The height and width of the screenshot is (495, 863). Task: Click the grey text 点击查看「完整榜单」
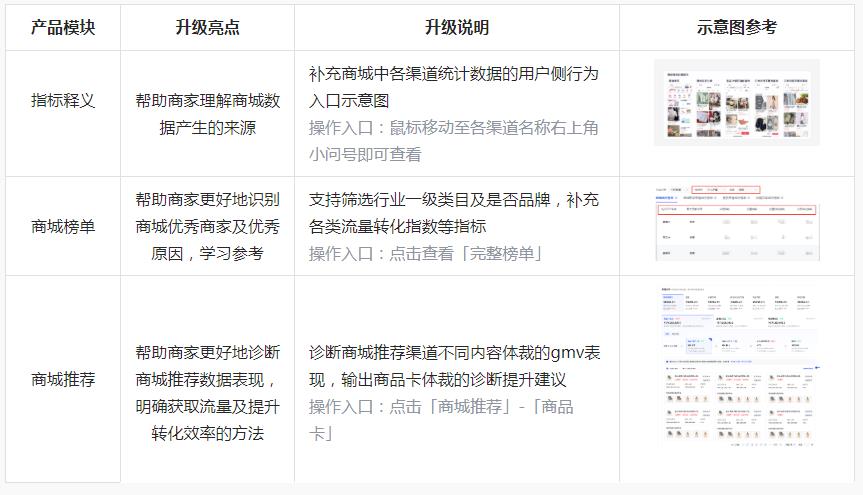pyautogui.click(x=466, y=253)
